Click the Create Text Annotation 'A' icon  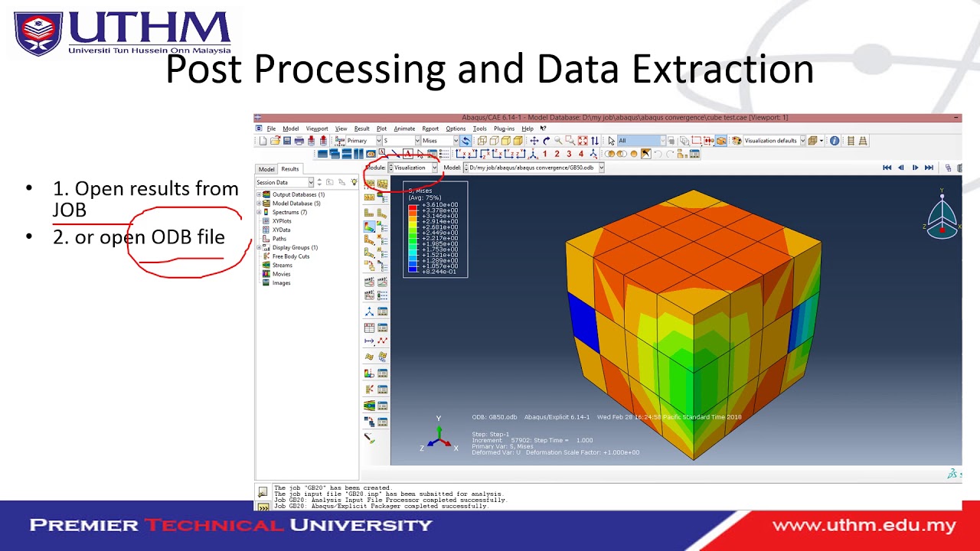(x=407, y=154)
